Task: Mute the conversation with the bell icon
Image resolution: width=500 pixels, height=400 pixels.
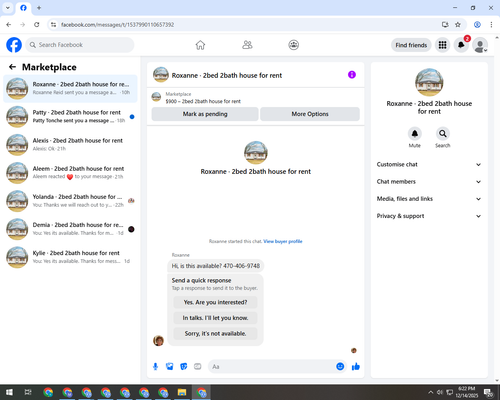Action: click(415, 134)
